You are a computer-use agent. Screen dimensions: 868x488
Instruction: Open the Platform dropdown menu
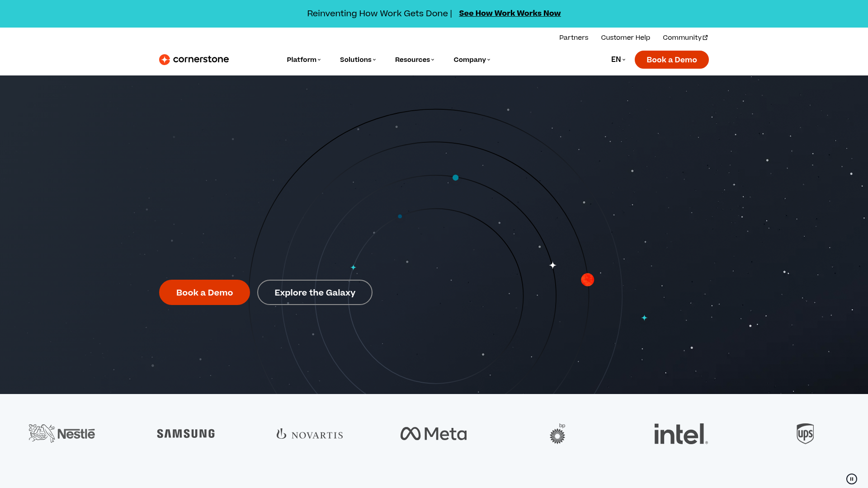coord(303,59)
